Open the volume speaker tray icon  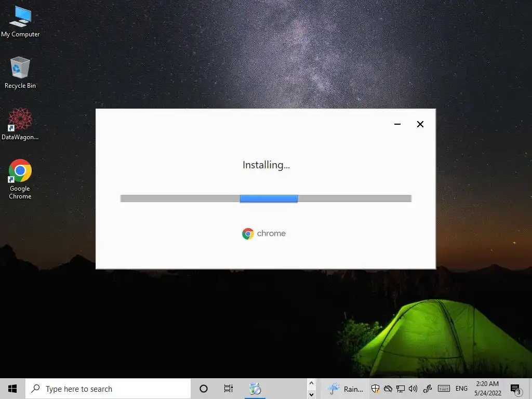click(x=413, y=389)
